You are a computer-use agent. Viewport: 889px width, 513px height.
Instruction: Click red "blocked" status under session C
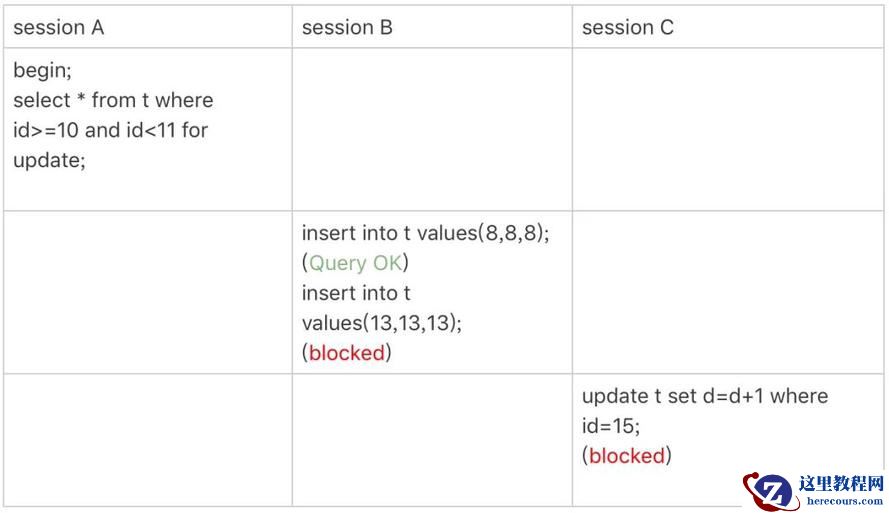click(627, 456)
